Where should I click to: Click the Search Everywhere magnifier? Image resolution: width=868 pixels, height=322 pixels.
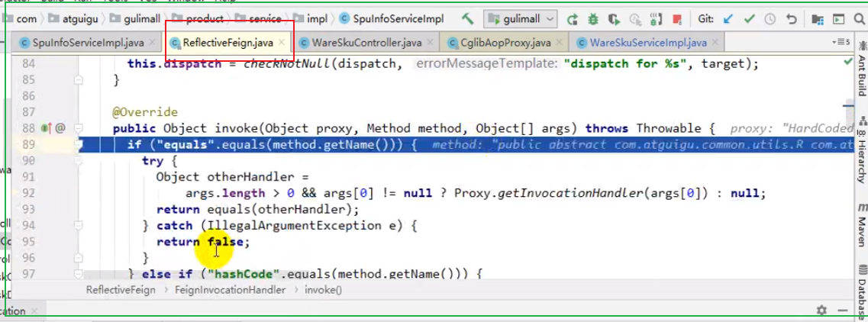tap(860, 19)
